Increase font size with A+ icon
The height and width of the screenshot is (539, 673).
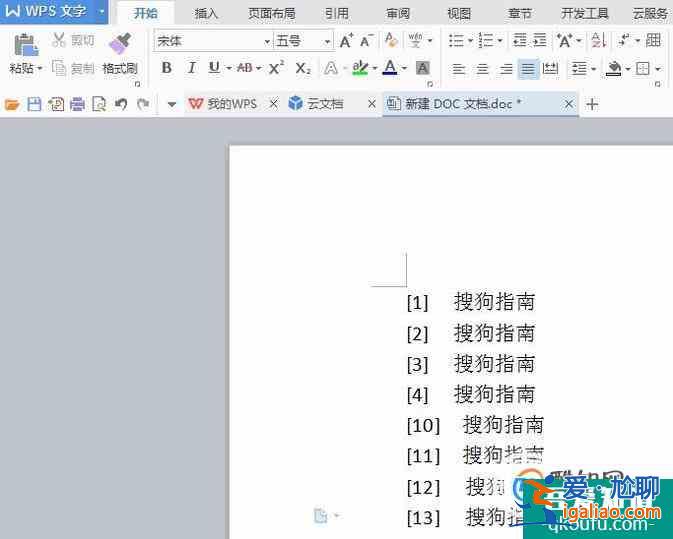346,41
